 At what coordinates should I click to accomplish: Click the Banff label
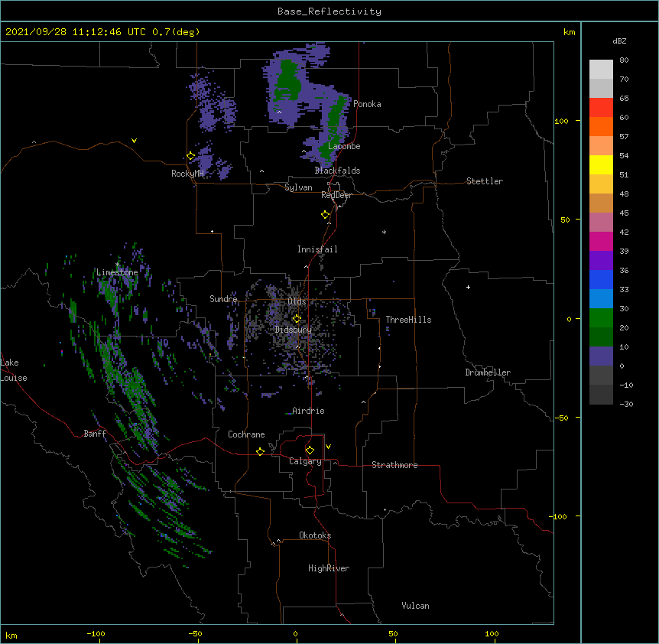[95, 434]
